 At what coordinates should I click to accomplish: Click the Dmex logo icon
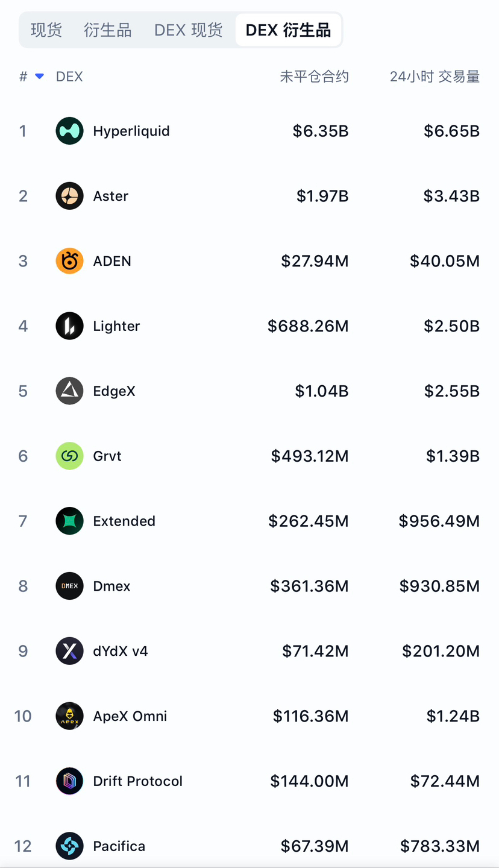[69, 586]
